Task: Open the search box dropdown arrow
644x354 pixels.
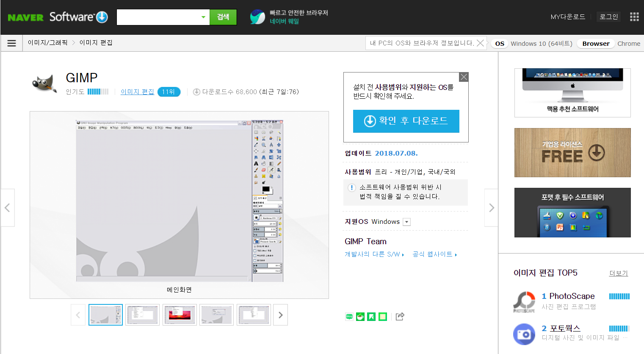Action: coord(203,17)
